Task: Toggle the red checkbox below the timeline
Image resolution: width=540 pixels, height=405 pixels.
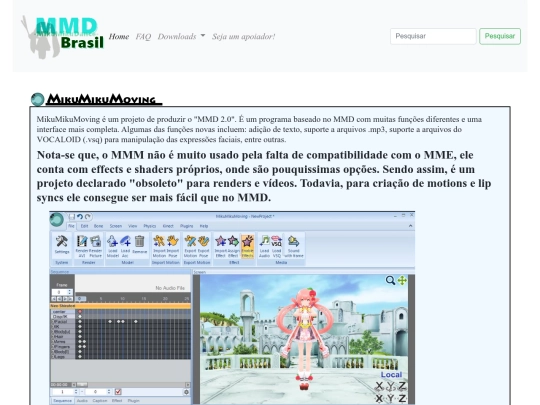Action: pos(118,392)
